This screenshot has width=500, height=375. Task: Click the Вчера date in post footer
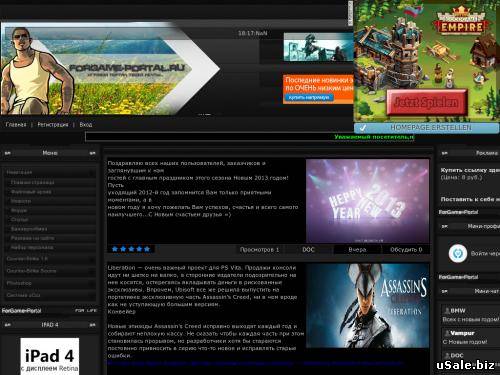357,249
